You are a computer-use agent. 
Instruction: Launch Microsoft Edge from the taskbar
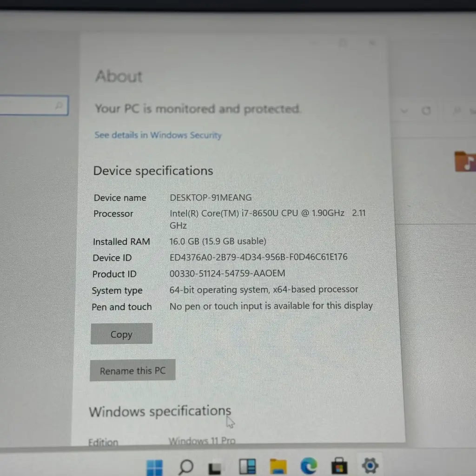(x=309, y=466)
